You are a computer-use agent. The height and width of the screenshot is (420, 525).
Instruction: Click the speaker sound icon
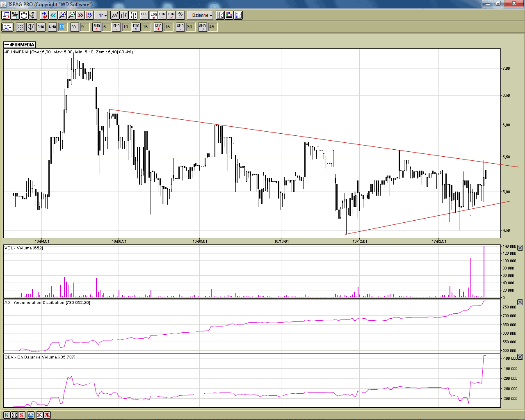click(33, 15)
